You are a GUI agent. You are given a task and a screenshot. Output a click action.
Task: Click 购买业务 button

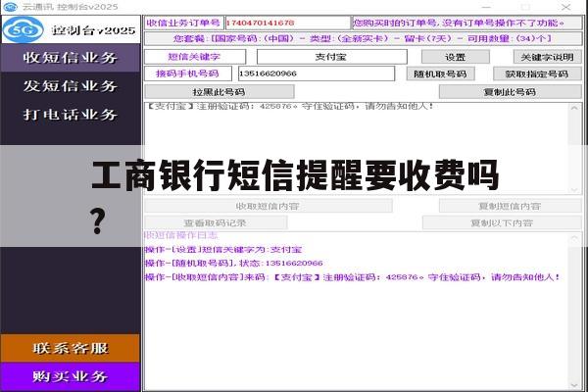[x=71, y=376]
